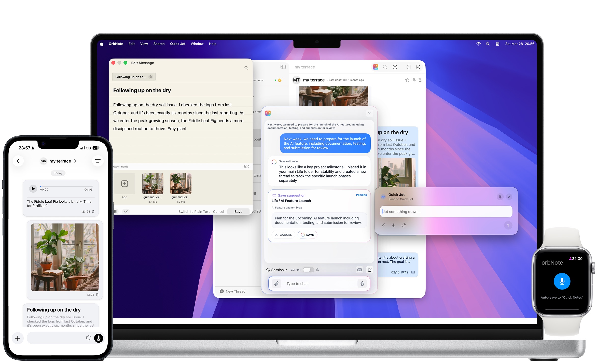
Task: Open the filter list icon in thread toolbar
Action: 395,67
